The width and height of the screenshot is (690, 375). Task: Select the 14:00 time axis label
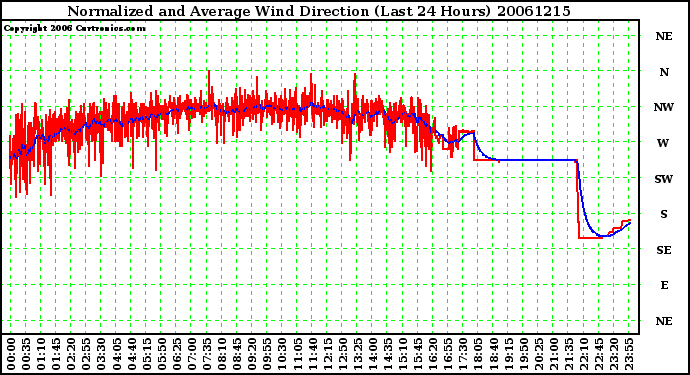click(x=373, y=354)
